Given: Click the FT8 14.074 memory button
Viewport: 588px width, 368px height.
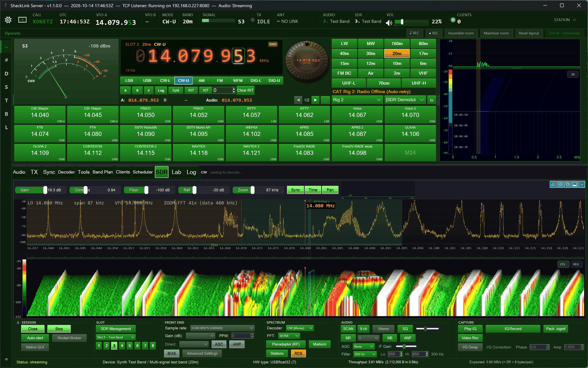Looking at the screenshot, I should coord(40,134).
